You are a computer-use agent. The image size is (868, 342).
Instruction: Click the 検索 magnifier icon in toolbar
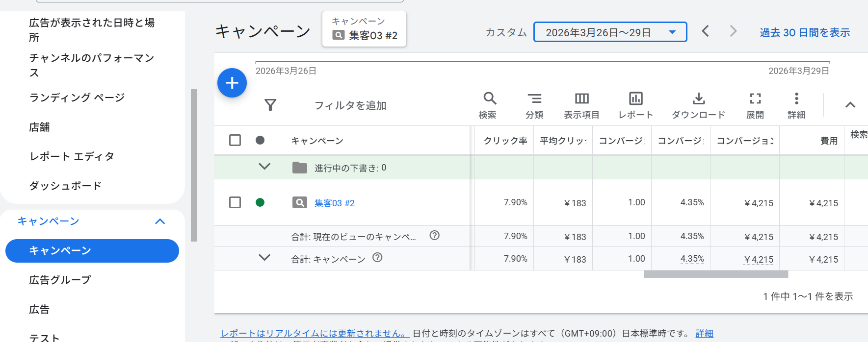click(490, 98)
